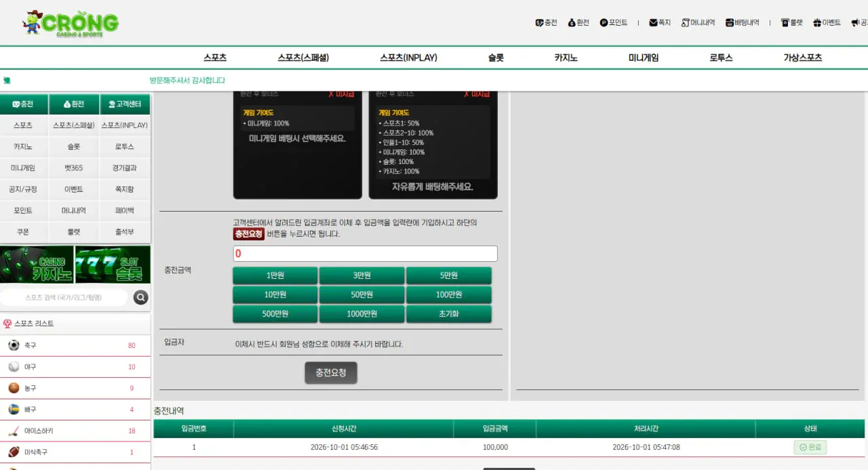The image size is (868, 470).
Task: Open 쪽지 messages in the header
Action: pyautogui.click(x=660, y=22)
